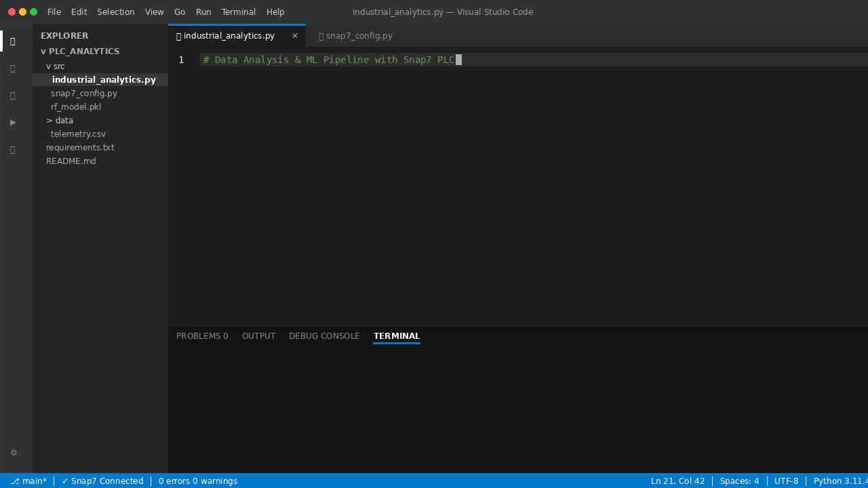Viewport: 868px width, 488px height.
Task: Open the File menu
Action: coord(54,12)
